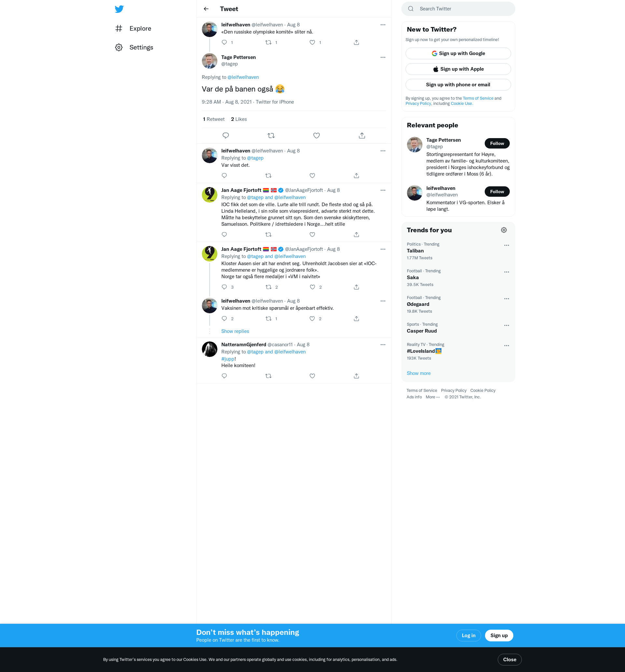The height and width of the screenshot is (672, 625).
Task: Click the Search Twitter field
Action: point(458,9)
